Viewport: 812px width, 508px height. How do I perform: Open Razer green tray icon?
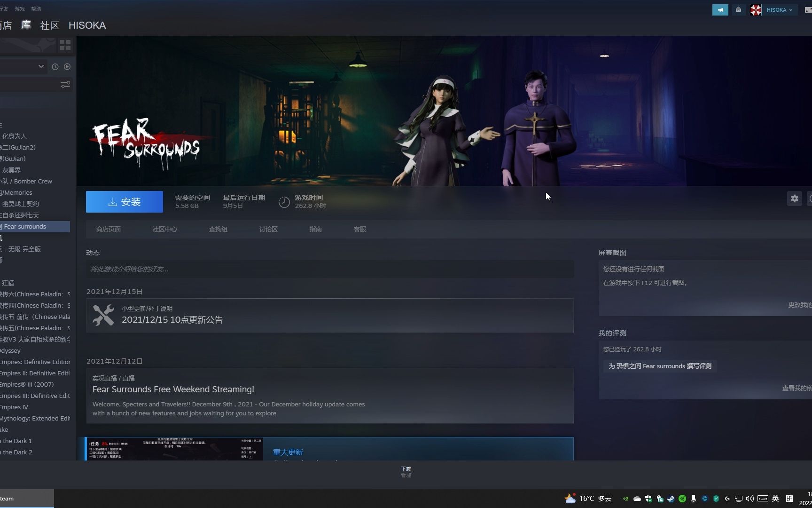point(682,499)
